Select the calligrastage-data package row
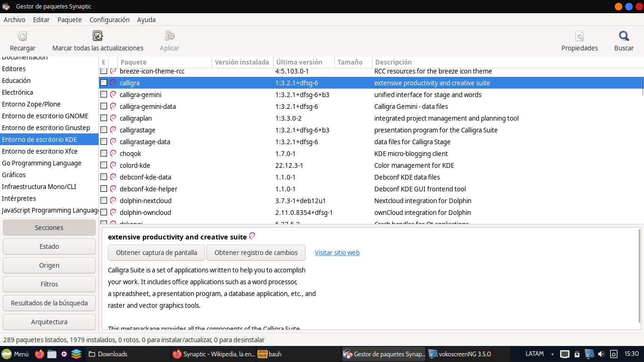Viewport: 644px width, 362px height. click(x=371, y=141)
